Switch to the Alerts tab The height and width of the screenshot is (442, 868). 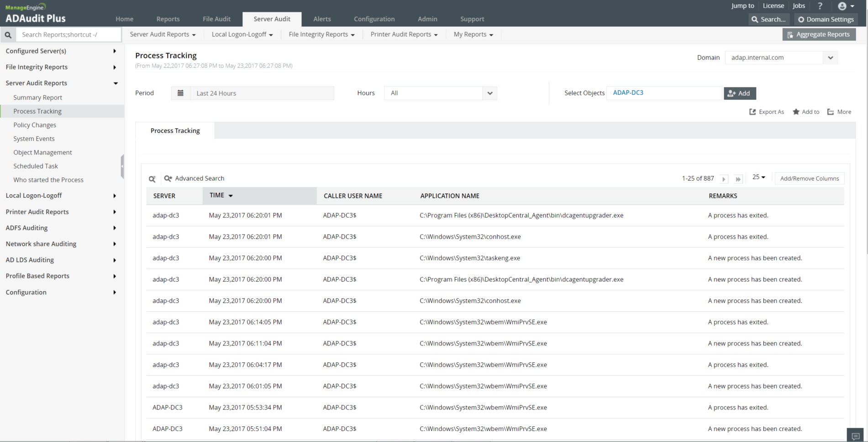(322, 19)
